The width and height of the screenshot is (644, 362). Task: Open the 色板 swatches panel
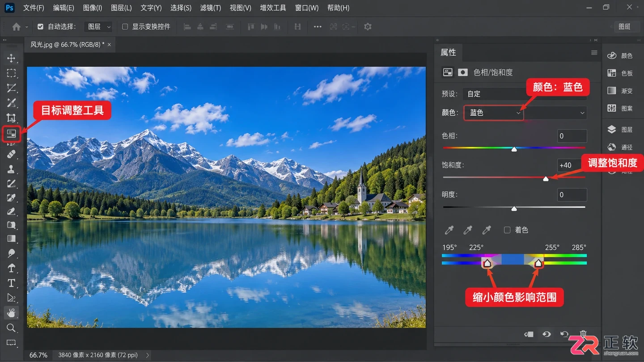[x=619, y=73]
